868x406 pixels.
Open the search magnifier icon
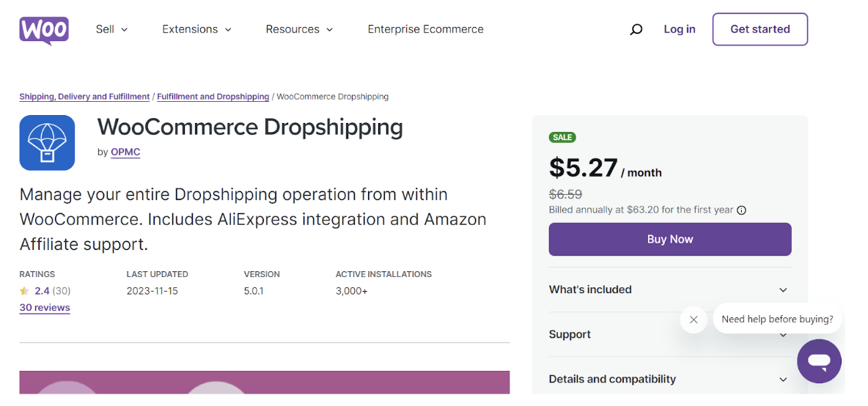click(x=636, y=29)
